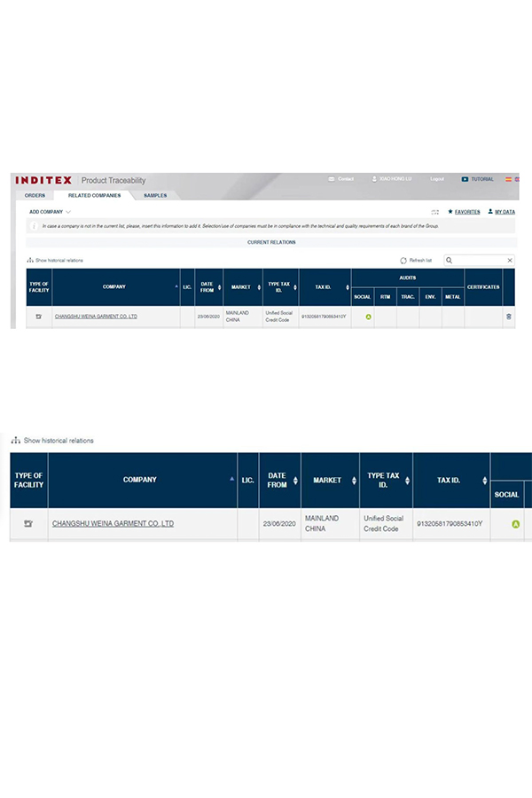Click the 23/06/2020 date in the enlarged row
The image size is (532, 798).
pyautogui.click(x=279, y=523)
